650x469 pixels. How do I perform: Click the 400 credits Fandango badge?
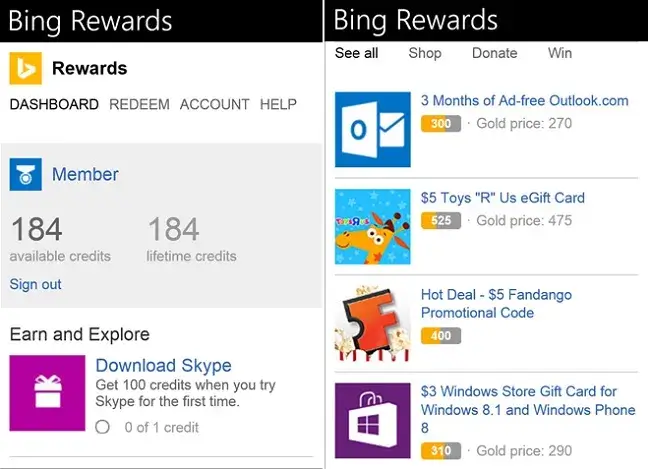[x=441, y=335]
